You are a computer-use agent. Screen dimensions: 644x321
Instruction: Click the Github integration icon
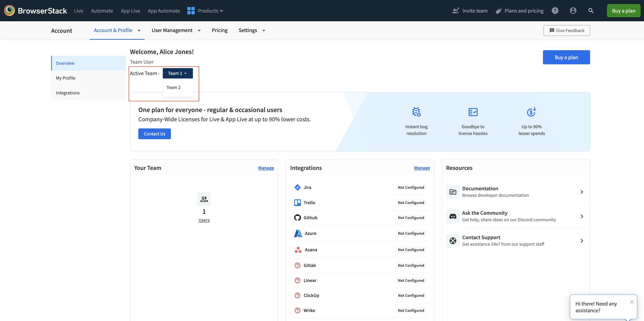pos(297,217)
